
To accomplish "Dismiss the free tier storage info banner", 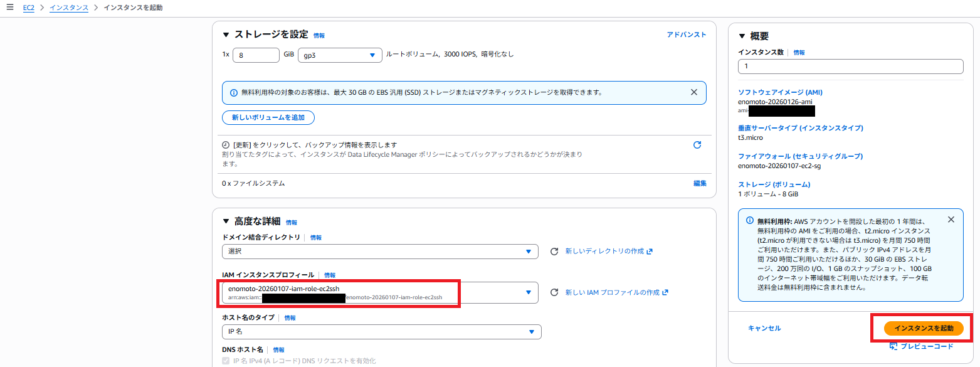I will tap(693, 92).
